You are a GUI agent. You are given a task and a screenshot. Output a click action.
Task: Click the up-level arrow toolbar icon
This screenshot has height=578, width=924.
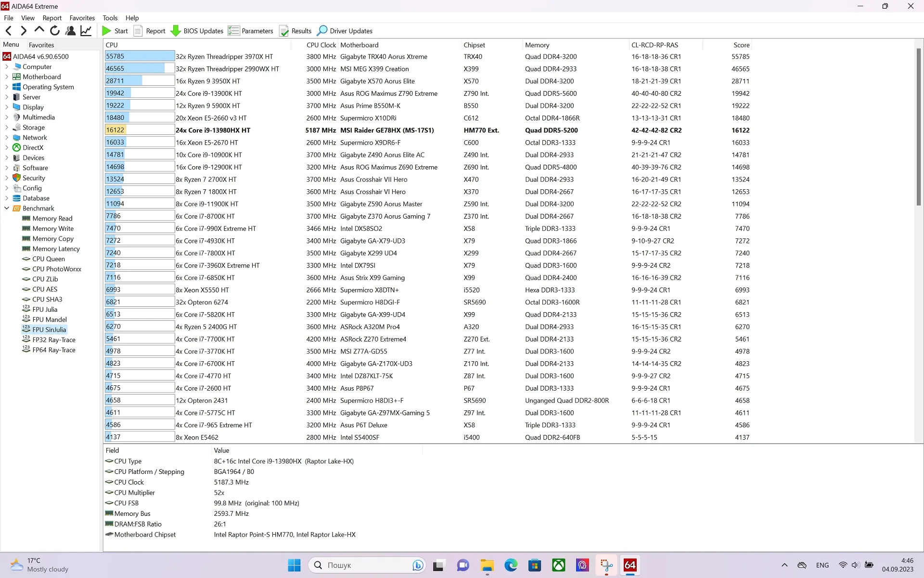(39, 31)
